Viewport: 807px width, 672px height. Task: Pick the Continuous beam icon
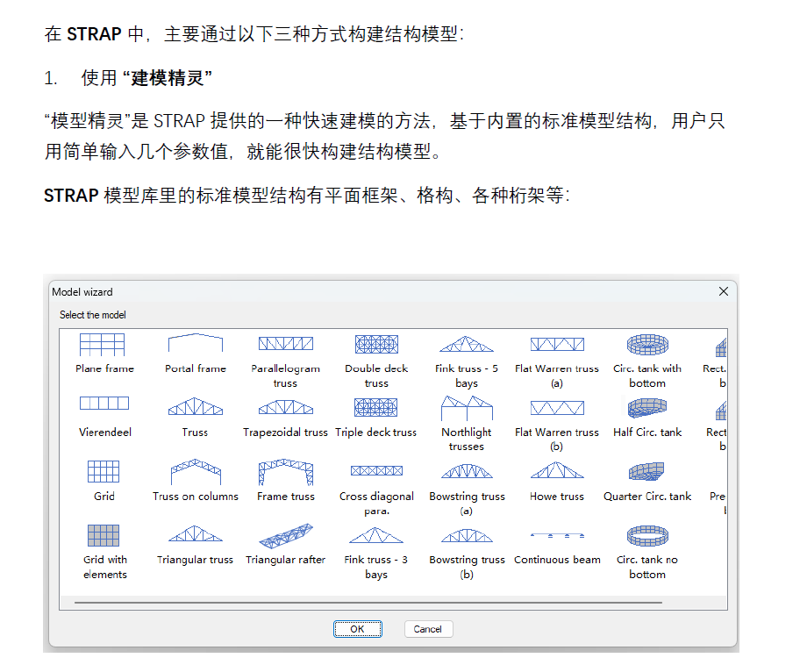point(557,536)
